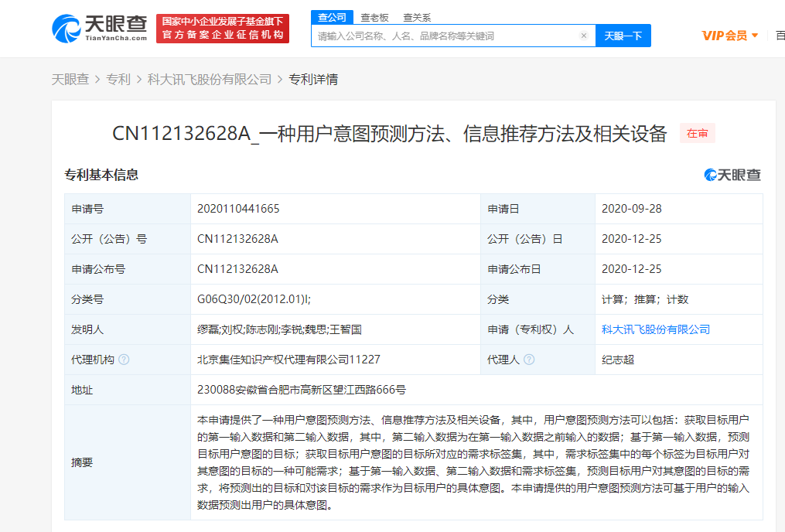Click the 在审 status badge
This screenshot has height=532, width=785.
[697, 134]
